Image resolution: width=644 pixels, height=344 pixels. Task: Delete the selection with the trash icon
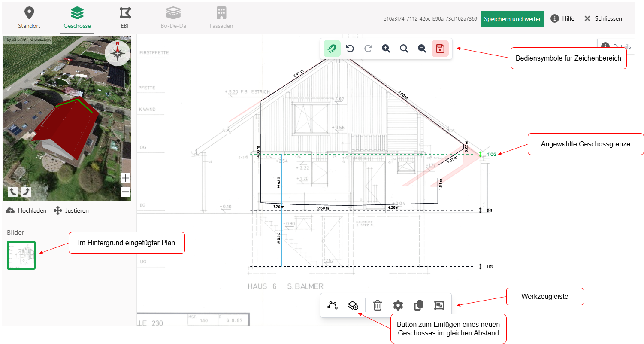[x=378, y=305]
